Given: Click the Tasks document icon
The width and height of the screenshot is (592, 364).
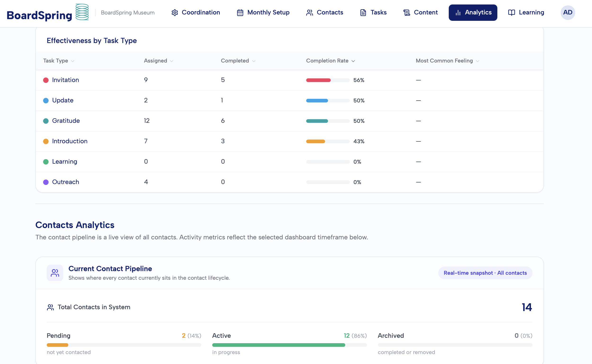Looking at the screenshot, I should pos(363,13).
